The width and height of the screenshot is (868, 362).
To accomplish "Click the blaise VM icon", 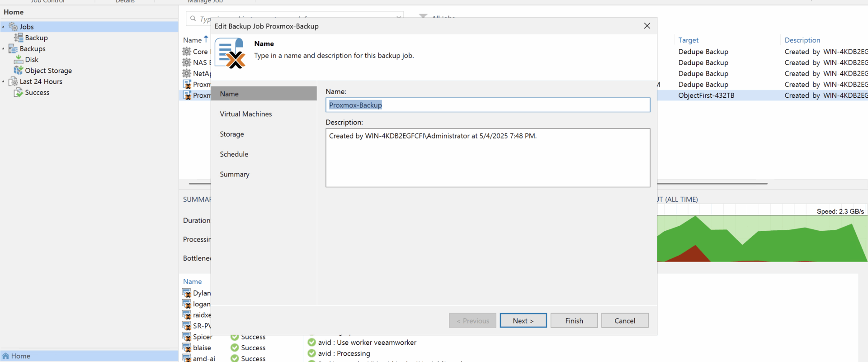I will (187, 348).
